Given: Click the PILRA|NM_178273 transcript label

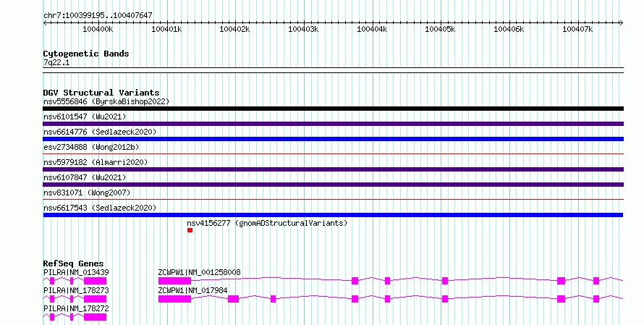Looking at the screenshot, I should click(x=76, y=290).
